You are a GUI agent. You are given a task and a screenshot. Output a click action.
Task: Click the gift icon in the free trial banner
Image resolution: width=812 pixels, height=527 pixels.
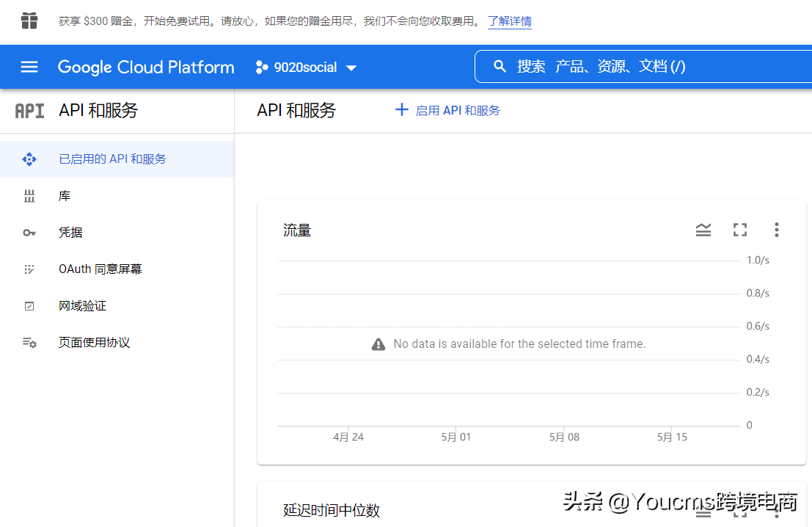(29, 21)
